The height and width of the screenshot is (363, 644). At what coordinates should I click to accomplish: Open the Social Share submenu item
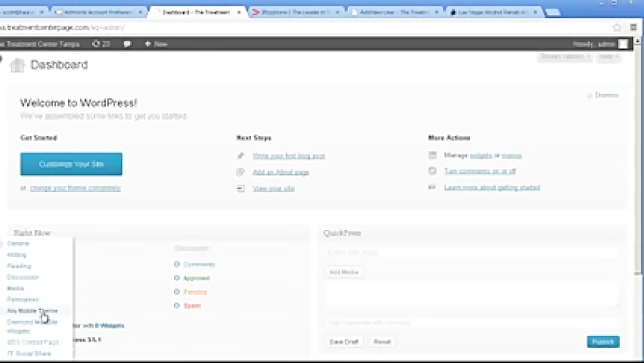click(x=29, y=353)
